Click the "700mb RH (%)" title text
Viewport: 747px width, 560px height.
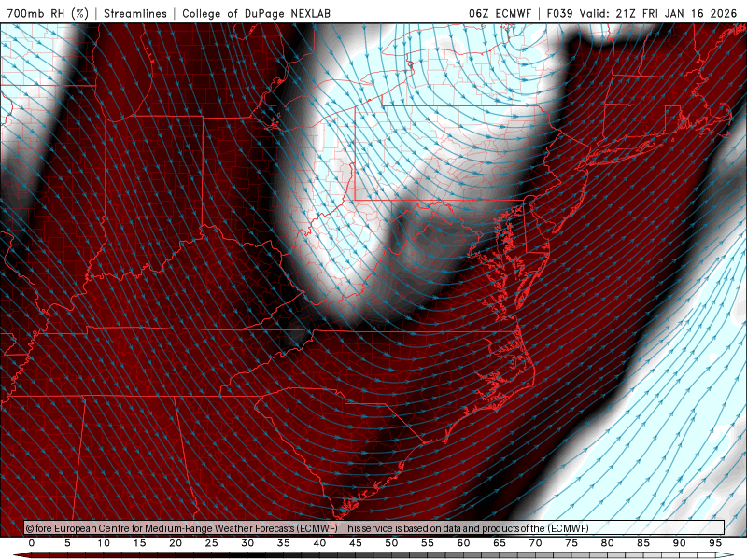coord(48,13)
